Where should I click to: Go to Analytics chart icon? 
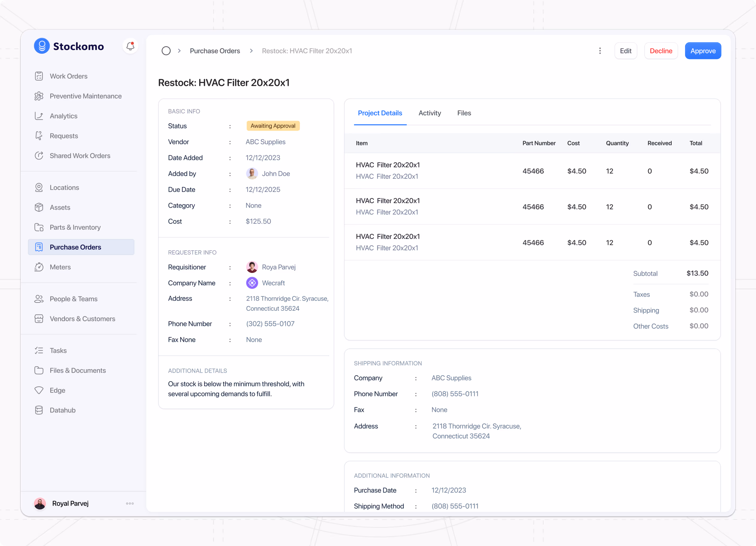pyautogui.click(x=39, y=116)
